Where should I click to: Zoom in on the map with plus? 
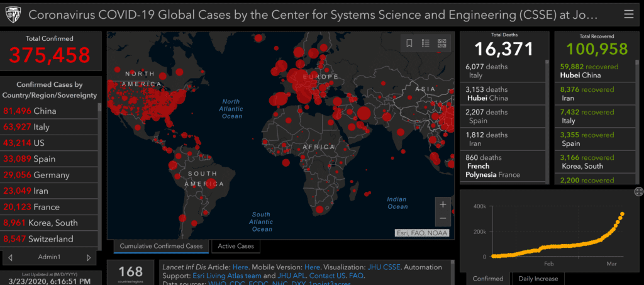[443, 204]
